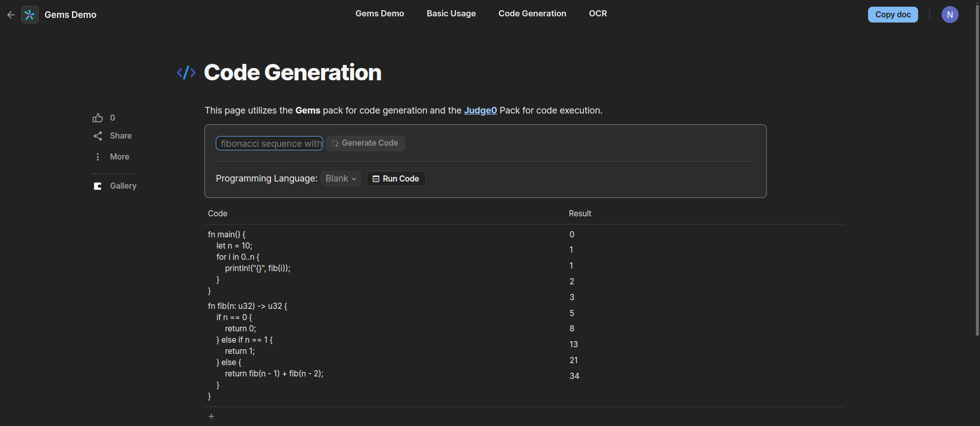980x426 pixels.
Task: Select the Gallery label in sidebar
Action: [123, 186]
